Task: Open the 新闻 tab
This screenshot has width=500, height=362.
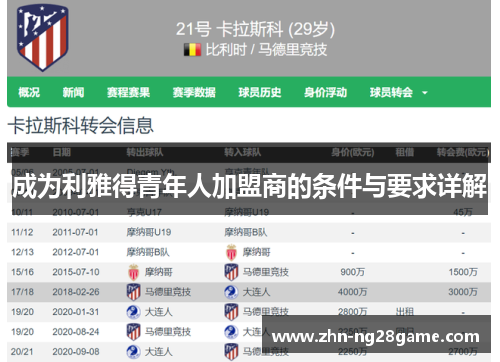Action: pyautogui.click(x=73, y=92)
